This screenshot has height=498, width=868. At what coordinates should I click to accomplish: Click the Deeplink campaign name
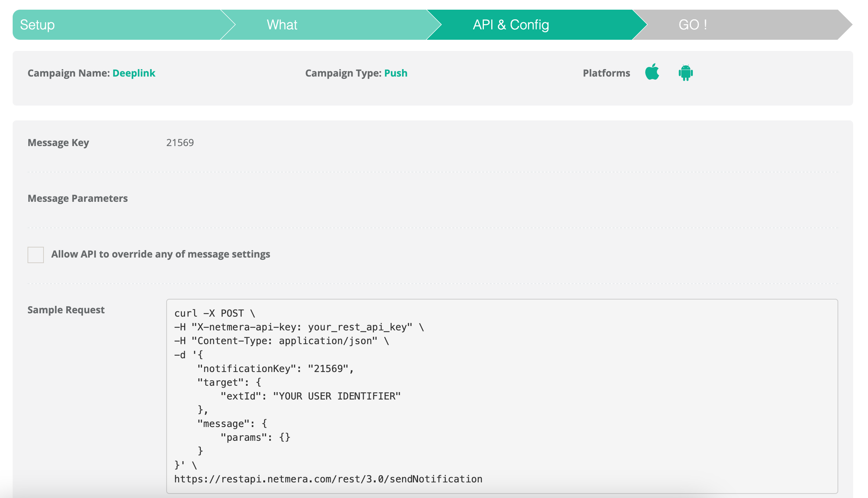tap(134, 73)
